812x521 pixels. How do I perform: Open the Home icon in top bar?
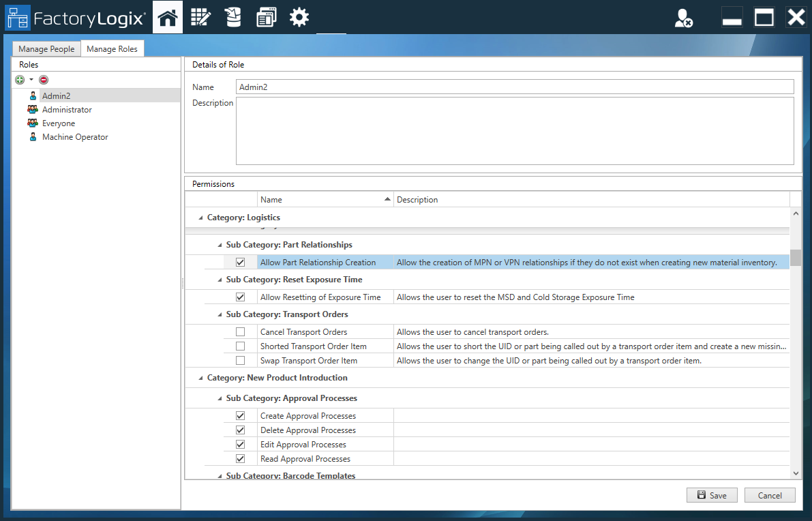click(168, 17)
